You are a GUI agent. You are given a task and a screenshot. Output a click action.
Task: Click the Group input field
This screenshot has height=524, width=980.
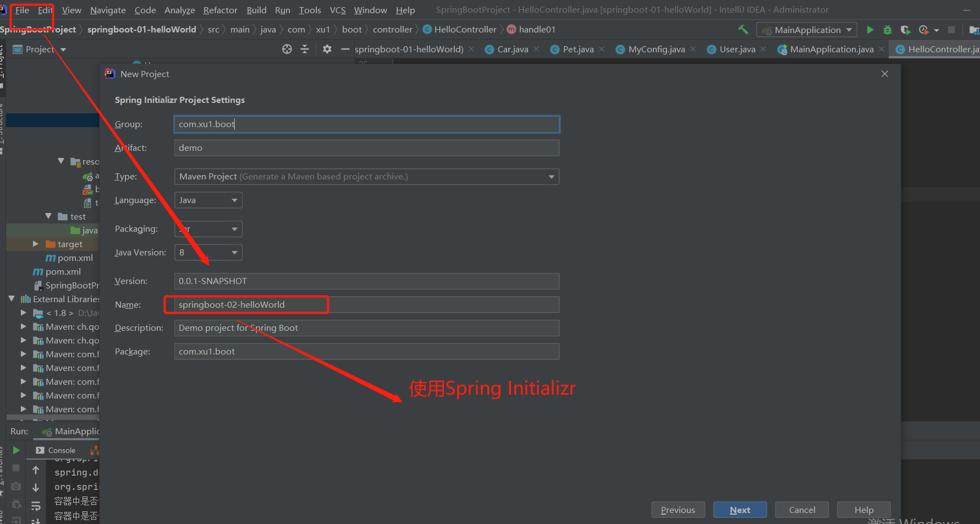[367, 124]
